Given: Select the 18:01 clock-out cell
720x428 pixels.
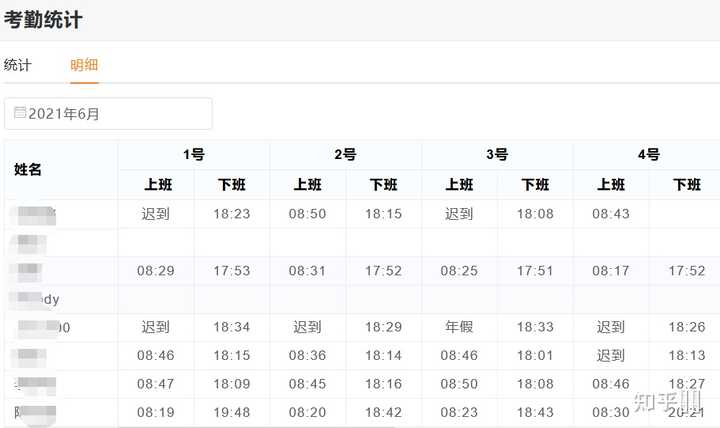Looking at the screenshot, I should click(535, 355).
